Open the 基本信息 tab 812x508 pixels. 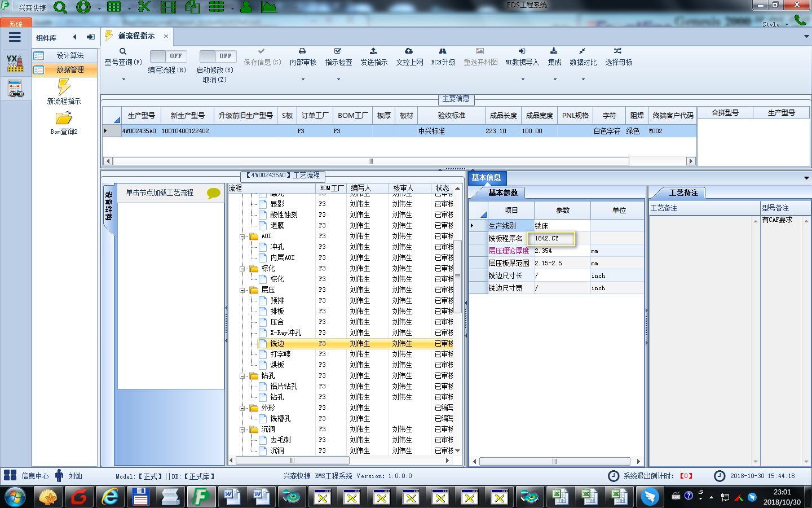(x=487, y=177)
